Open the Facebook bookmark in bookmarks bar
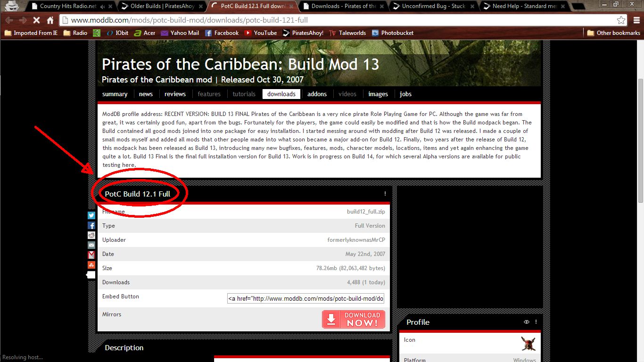This screenshot has height=362, width=644. tap(222, 33)
